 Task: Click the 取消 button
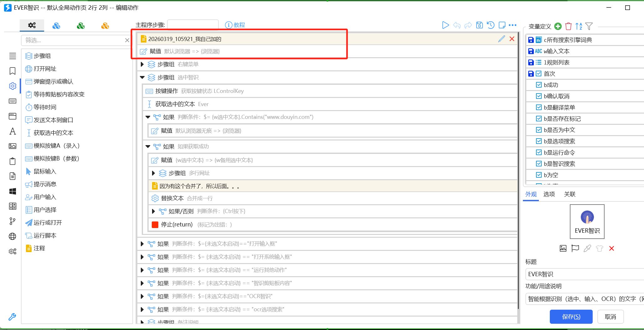click(611, 317)
